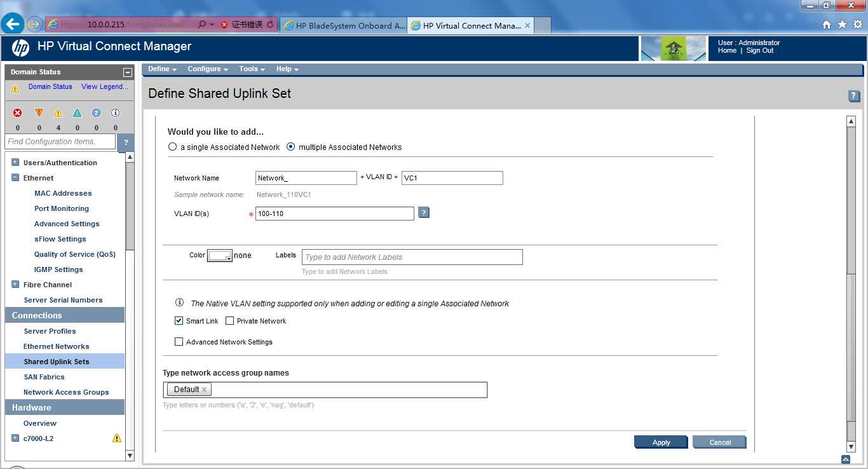Open the Help menu
Viewport: 868px width, 469px height.
pos(287,69)
